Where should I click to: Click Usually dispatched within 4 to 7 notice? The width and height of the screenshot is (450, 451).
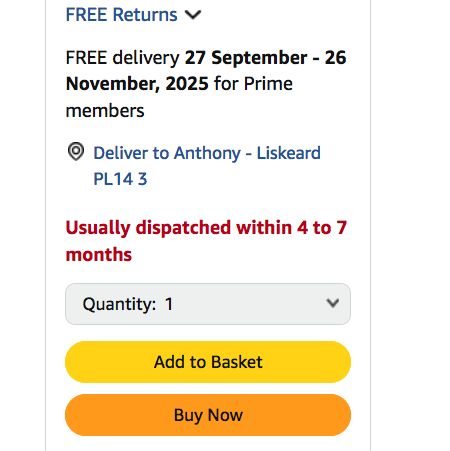(x=206, y=228)
